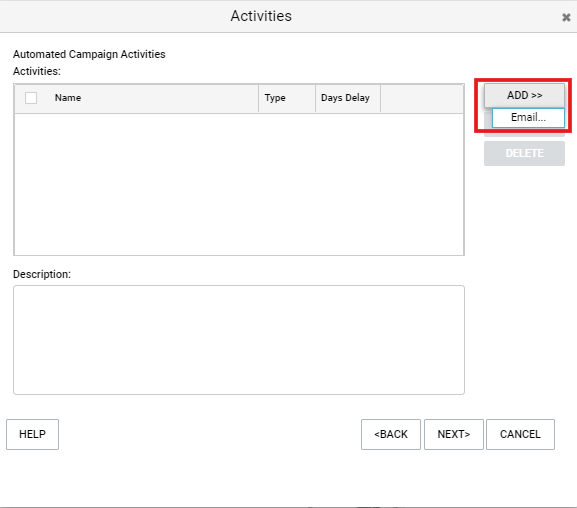
Task: Sort activities by Name column header
Action: 68,98
